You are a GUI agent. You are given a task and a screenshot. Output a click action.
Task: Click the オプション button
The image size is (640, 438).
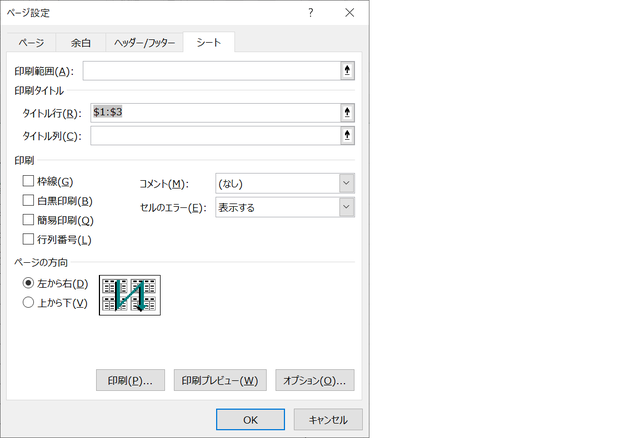pos(314,381)
